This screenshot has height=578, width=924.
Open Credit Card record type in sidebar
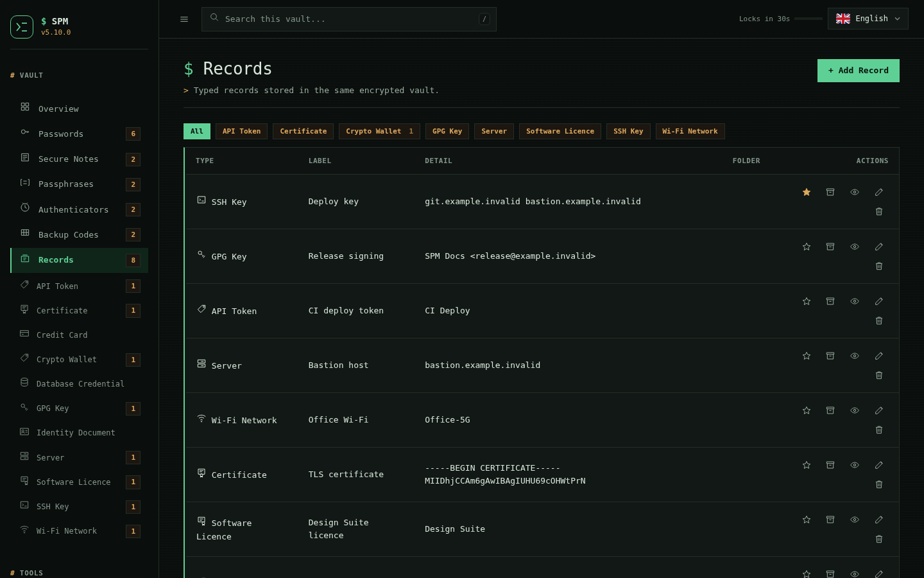[x=80, y=335]
